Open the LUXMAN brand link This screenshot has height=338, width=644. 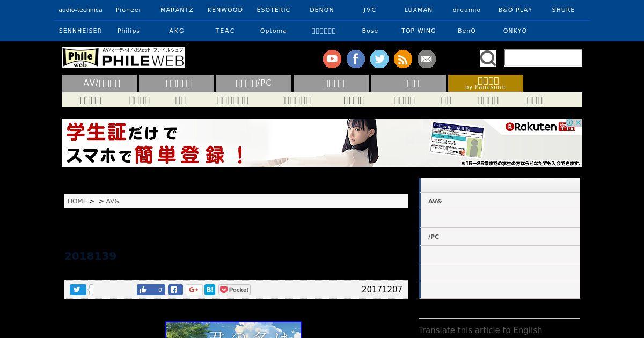(x=419, y=10)
